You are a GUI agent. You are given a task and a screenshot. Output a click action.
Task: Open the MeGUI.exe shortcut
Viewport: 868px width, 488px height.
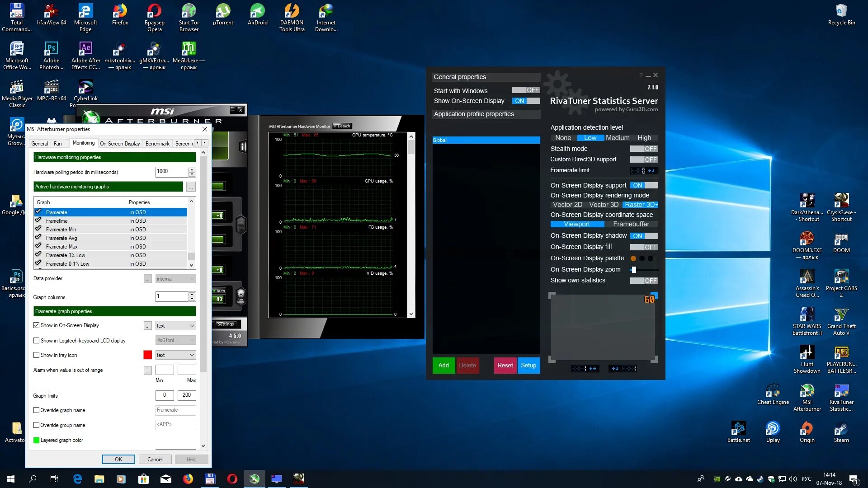pyautogui.click(x=189, y=56)
